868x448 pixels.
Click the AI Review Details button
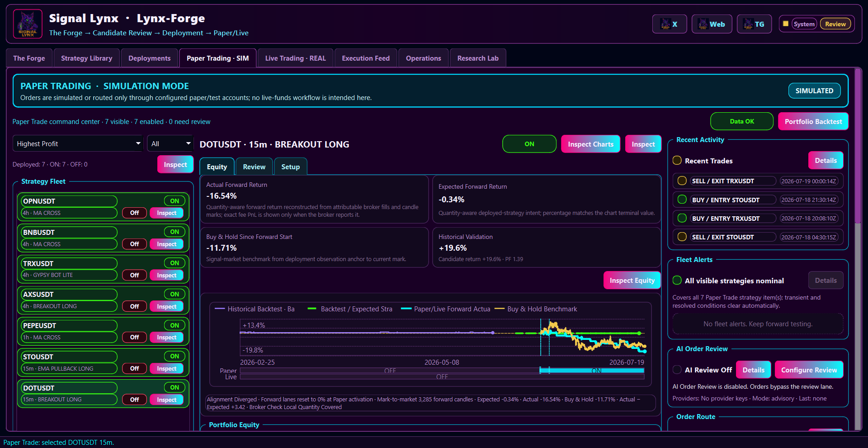point(754,370)
